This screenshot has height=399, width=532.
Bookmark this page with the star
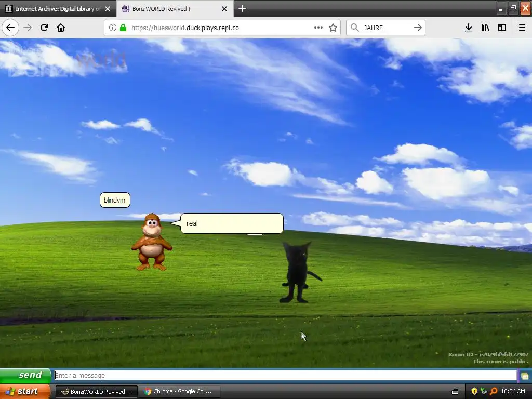[x=333, y=28]
